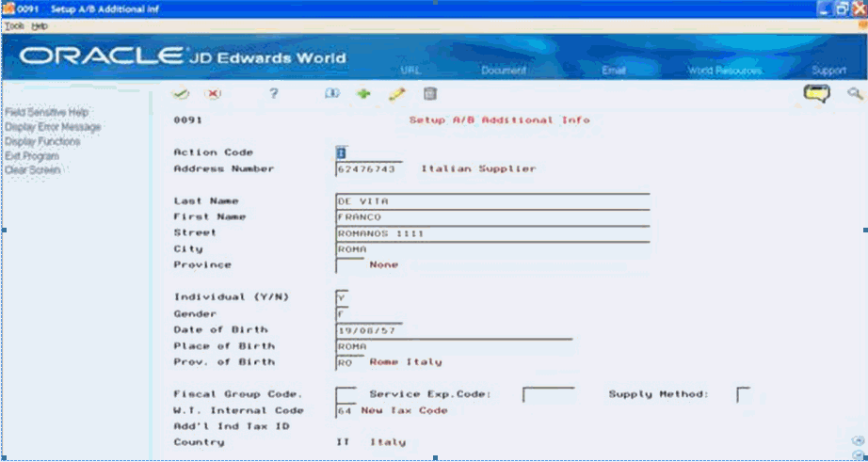This screenshot has height=462, width=868.
Task: Select Display Functions in the sidebar
Action: [42, 141]
